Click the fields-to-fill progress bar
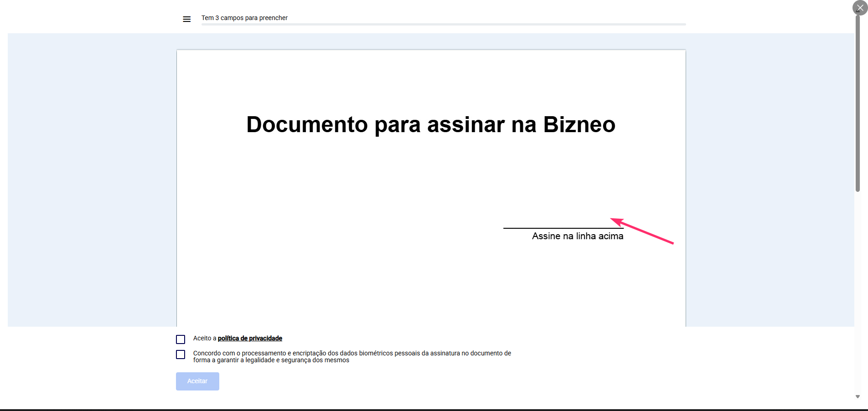 click(443, 24)
